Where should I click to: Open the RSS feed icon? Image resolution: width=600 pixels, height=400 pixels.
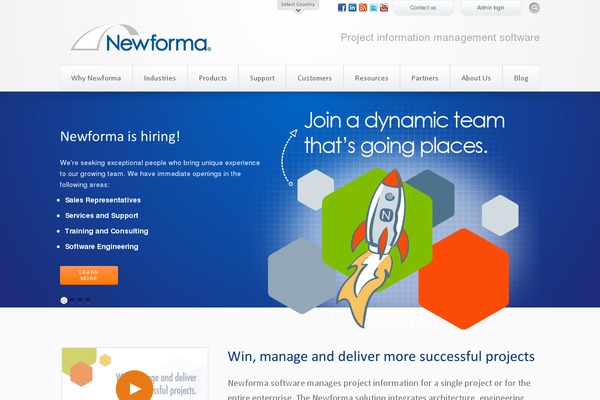click(x=363, y=7)
